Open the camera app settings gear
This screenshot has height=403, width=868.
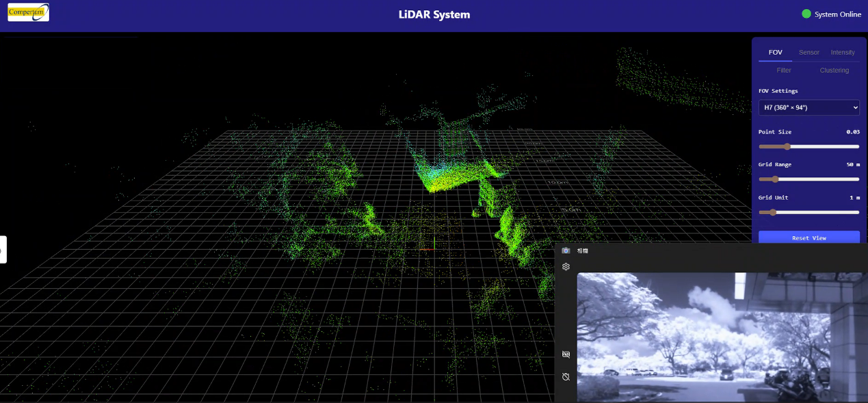(x=566, y=267)
